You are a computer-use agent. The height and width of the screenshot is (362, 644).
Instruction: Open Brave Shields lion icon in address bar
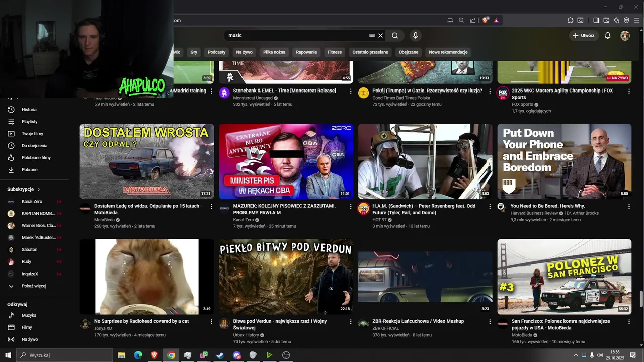[x=486, y=20]
